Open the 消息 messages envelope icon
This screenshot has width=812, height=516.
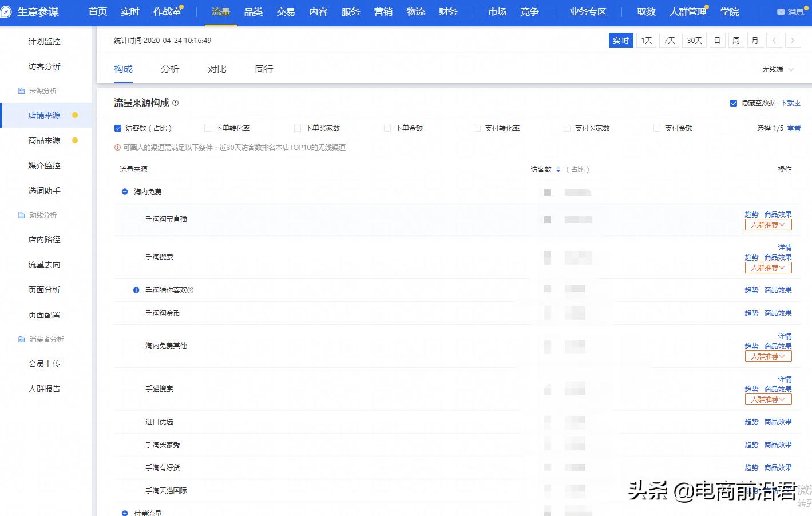pyautogui.click(x=781, y=12)
